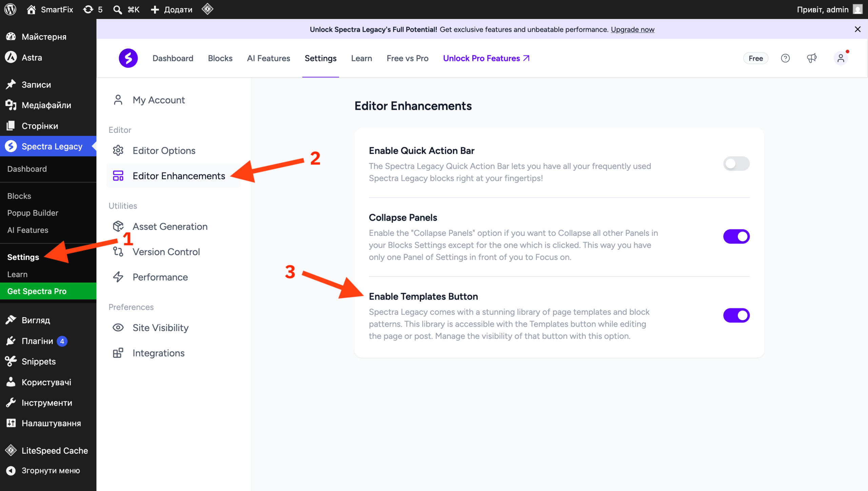
Task: Open Медіафайли in WordPress sidebar
Action: (x=48, y=105)
